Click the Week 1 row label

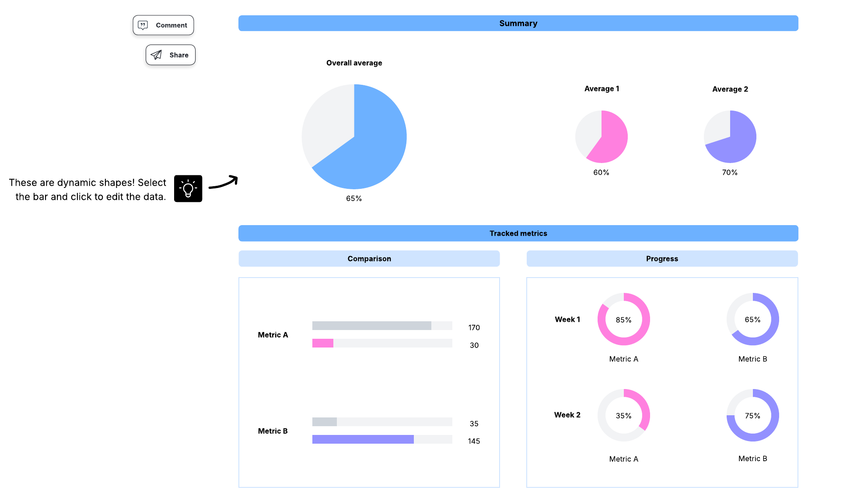coord(567,319)
